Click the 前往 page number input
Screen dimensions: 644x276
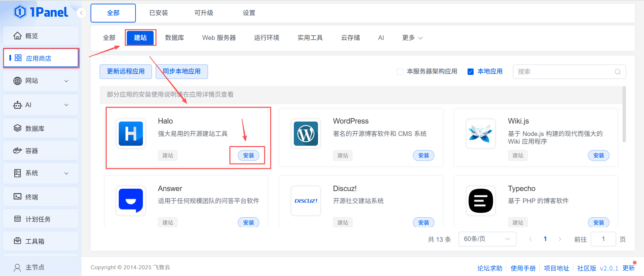[603, 239]
